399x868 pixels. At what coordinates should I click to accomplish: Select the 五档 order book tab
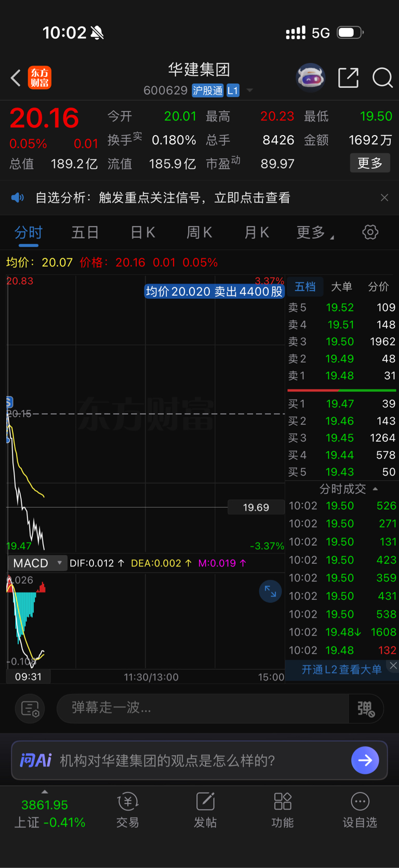pyautogui.click(x=305, y=286)
